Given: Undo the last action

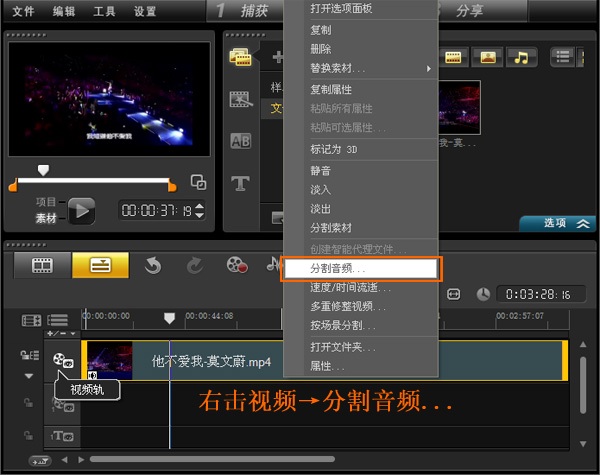Looking at the screenshot, I should (x=153, y=265).
